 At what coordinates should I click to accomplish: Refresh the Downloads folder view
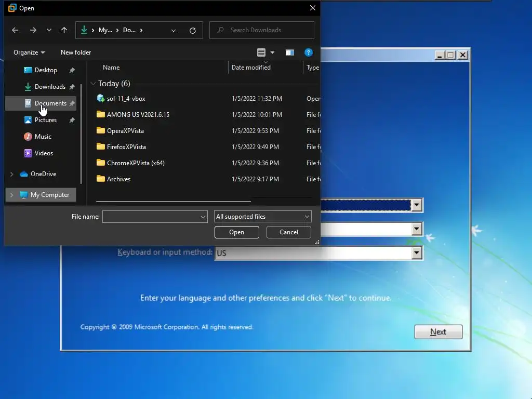tap(193, 31)
